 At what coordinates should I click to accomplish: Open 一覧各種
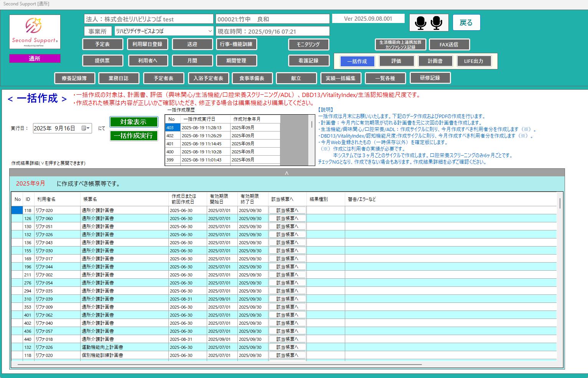(x=385, y=78)
